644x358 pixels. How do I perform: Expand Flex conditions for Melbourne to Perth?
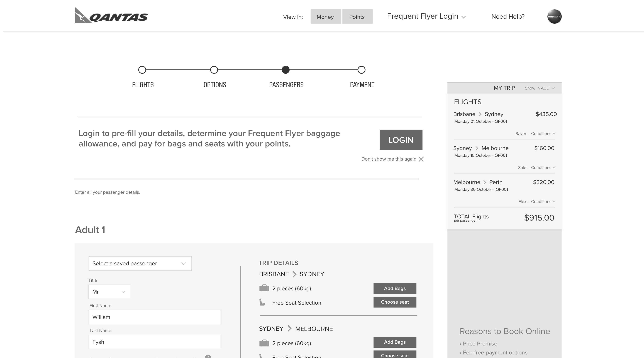point(537,202)
